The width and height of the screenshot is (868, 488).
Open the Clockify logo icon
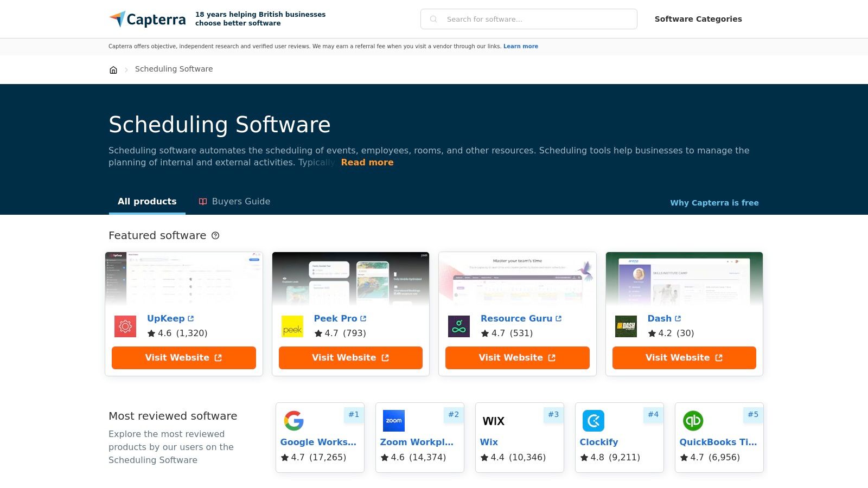click(x=593, y=421)
